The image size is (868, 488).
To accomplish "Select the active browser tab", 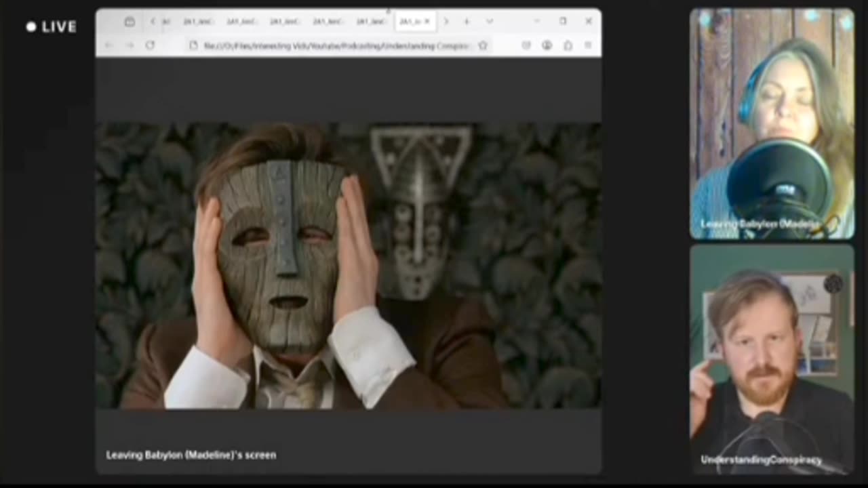I will pyautogui.click(x=415, y=22).
